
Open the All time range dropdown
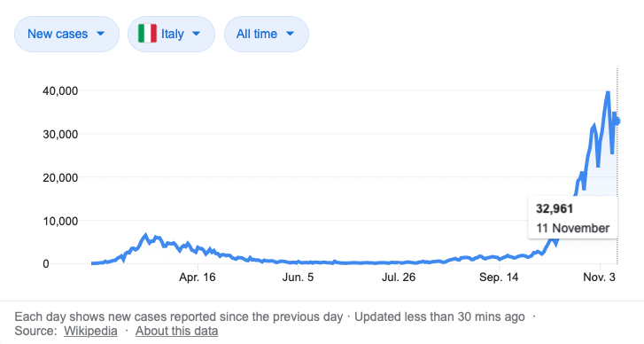click(x=266, y=34)
